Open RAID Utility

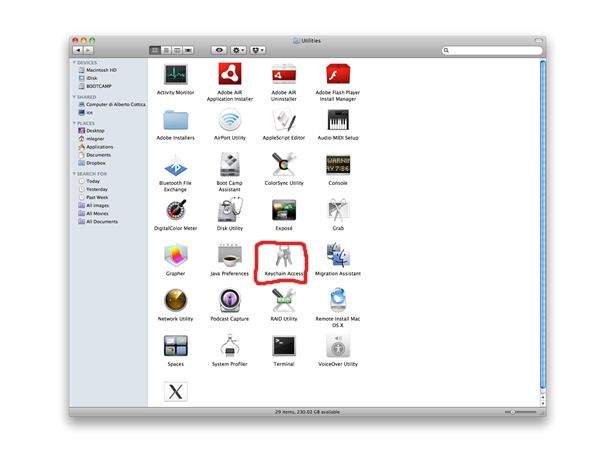point(284,300)
